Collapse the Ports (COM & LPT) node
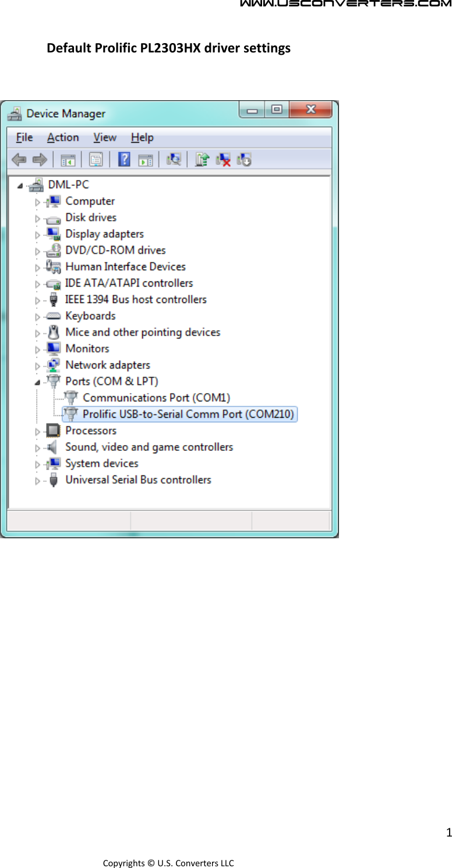This screenshot has width=452, height=868. coord(38,382)
